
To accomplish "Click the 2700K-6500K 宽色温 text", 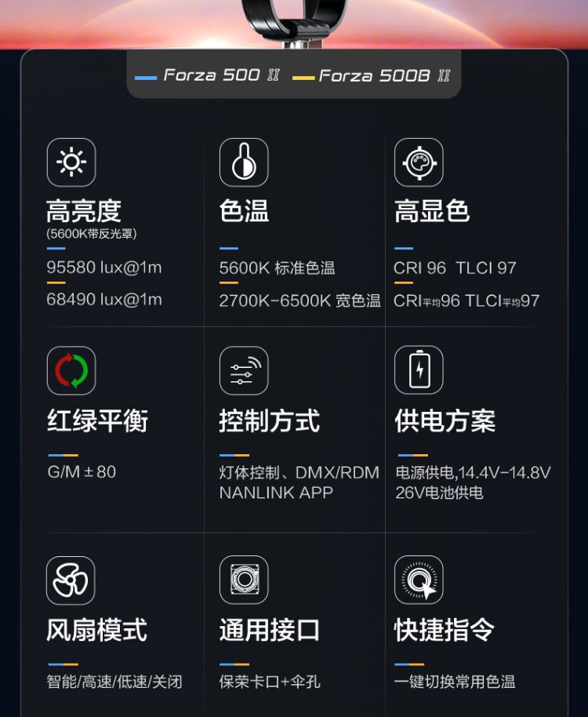I will click(x=299, y=300).
